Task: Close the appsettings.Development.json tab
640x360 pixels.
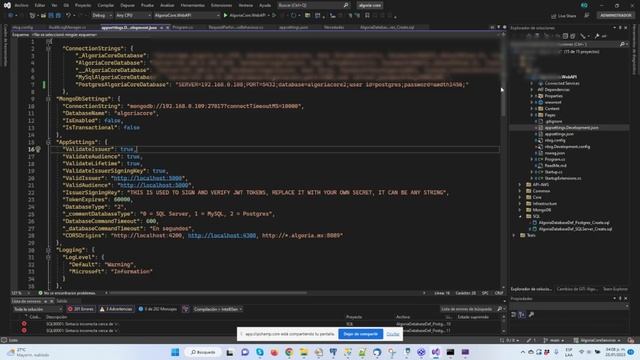Action: (168, 28)
